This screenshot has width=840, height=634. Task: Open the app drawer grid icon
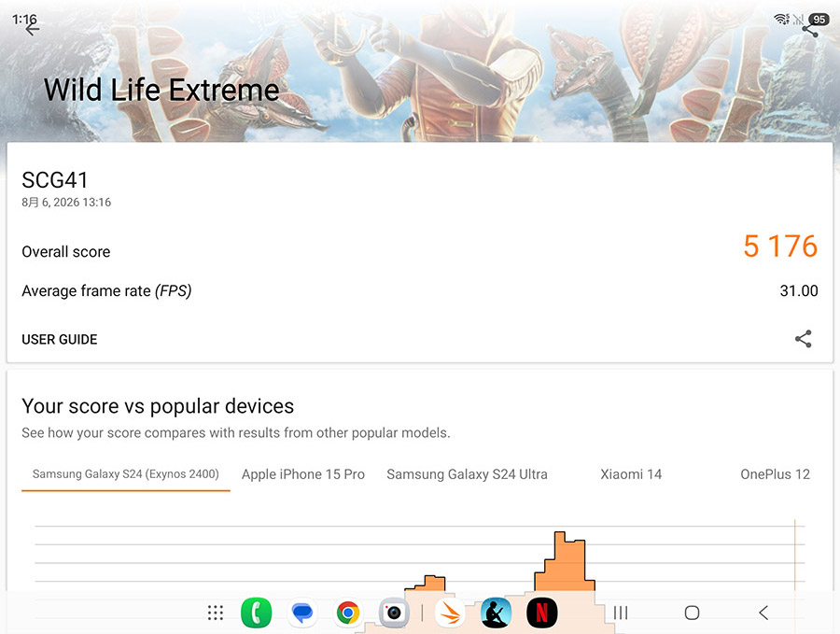[x=216, y=613]
